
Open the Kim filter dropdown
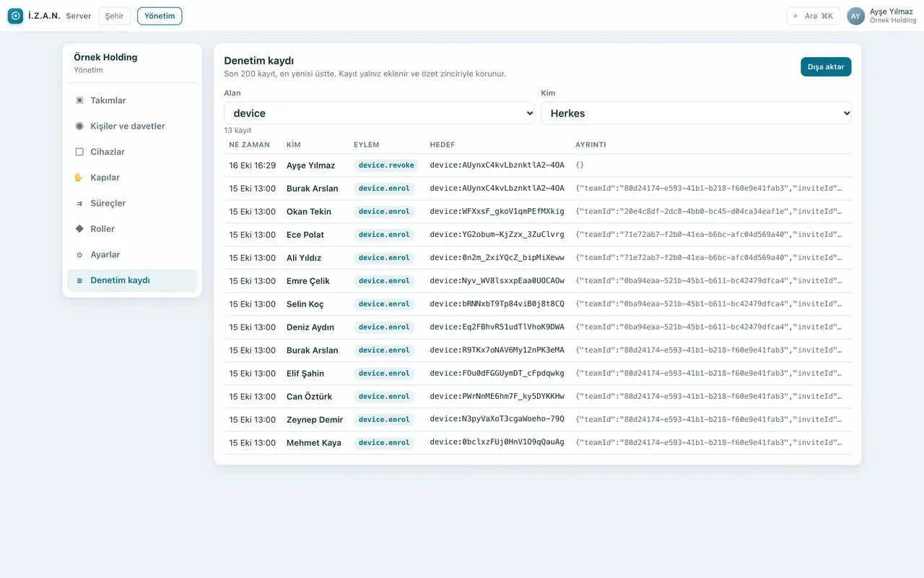pos(696,113)
